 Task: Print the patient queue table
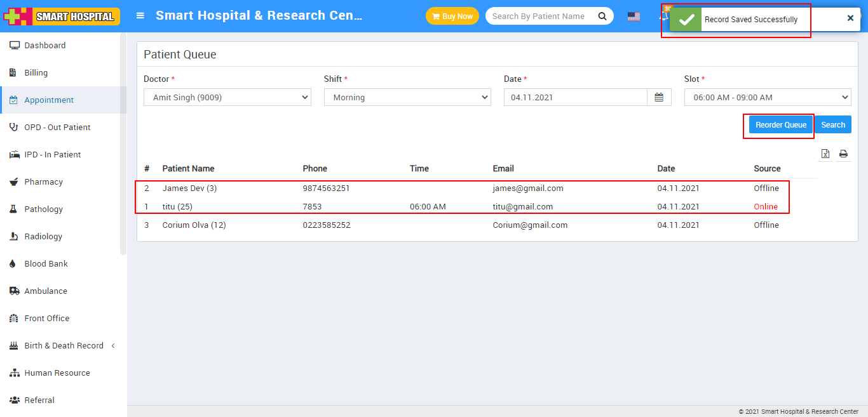pyautogui.click(x=843, y=154)
